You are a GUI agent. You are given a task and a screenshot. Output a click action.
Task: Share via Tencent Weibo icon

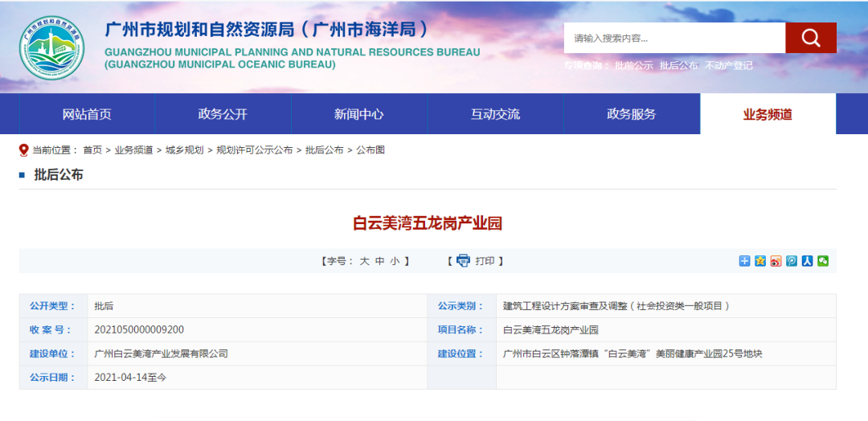(792, 261)
